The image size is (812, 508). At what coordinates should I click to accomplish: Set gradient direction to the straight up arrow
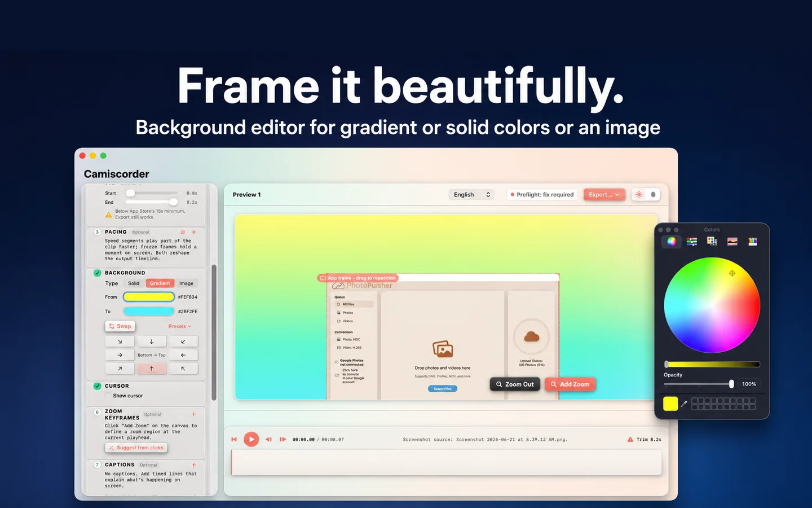point(152,369)
